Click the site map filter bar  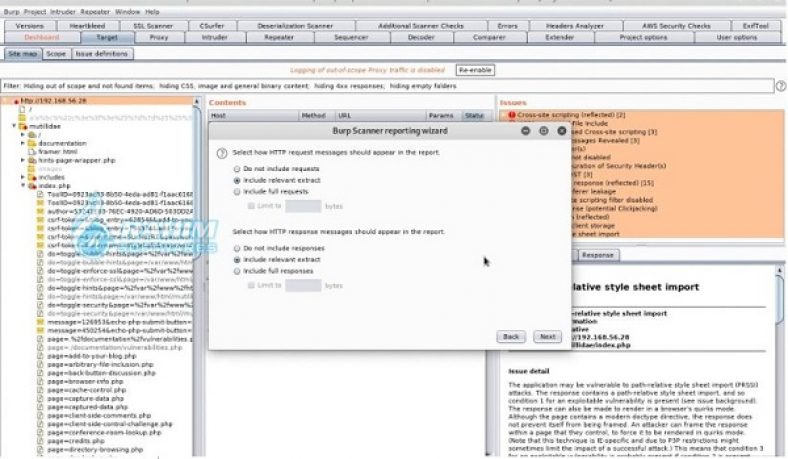tap(387, 86)
